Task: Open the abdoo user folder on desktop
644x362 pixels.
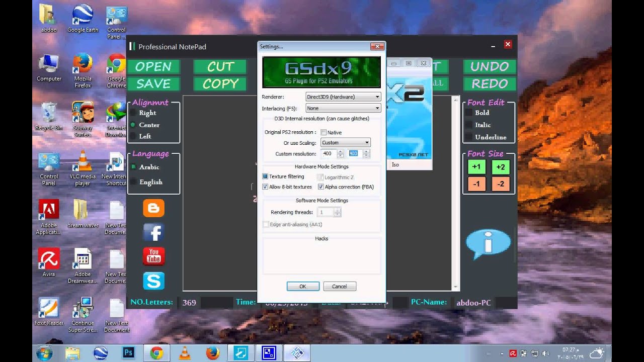Action: pyautogui.click(x=49, y=18)
